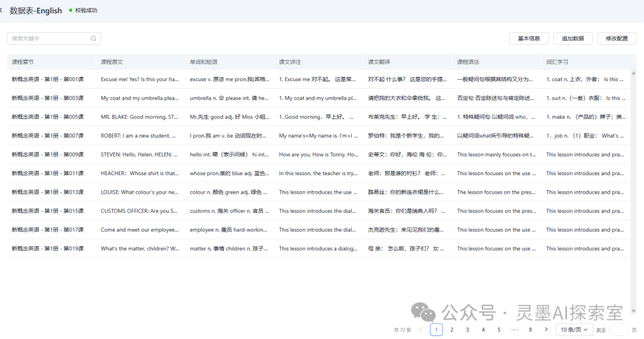Click cell "What's the matter, children? W..."

(140, 248)
